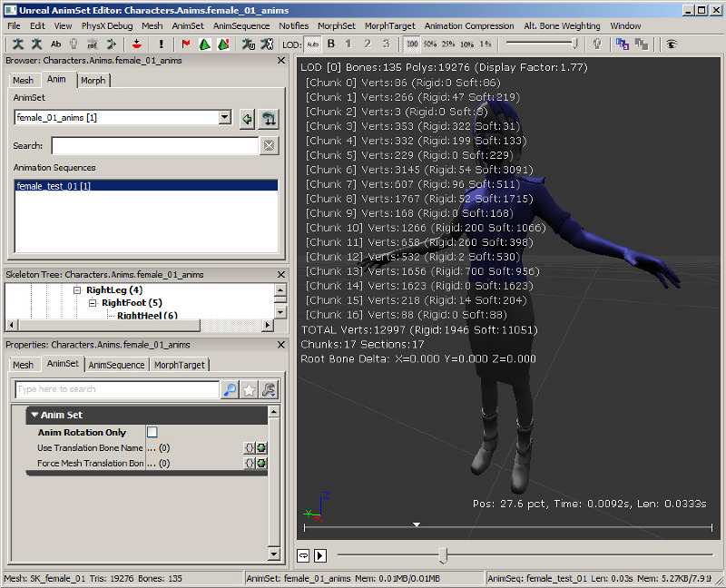
Task: Open the female_01_anims AnimSet dropdown
Action: (224, 118)
